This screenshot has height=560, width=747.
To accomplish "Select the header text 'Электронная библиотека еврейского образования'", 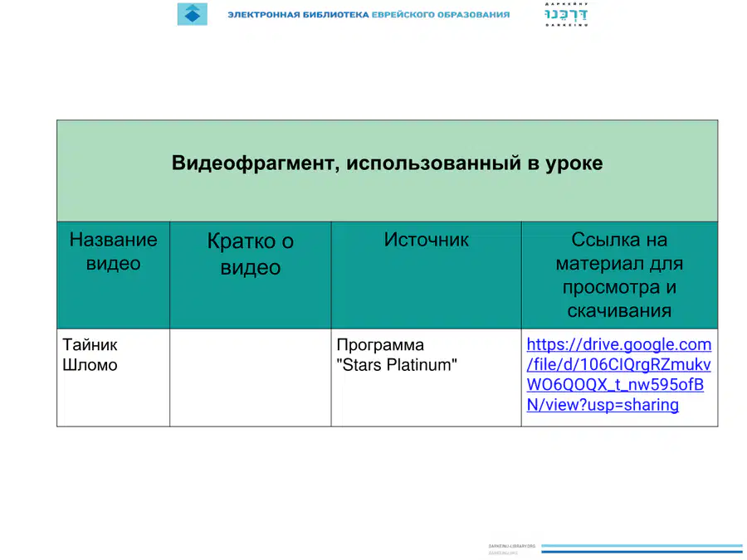I will click(x=369, y=15).
